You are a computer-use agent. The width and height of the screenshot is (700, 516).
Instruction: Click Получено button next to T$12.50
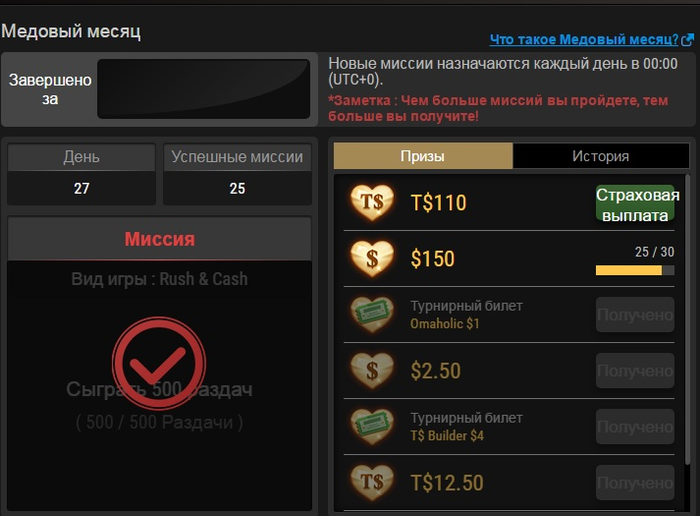click(635, 483)
